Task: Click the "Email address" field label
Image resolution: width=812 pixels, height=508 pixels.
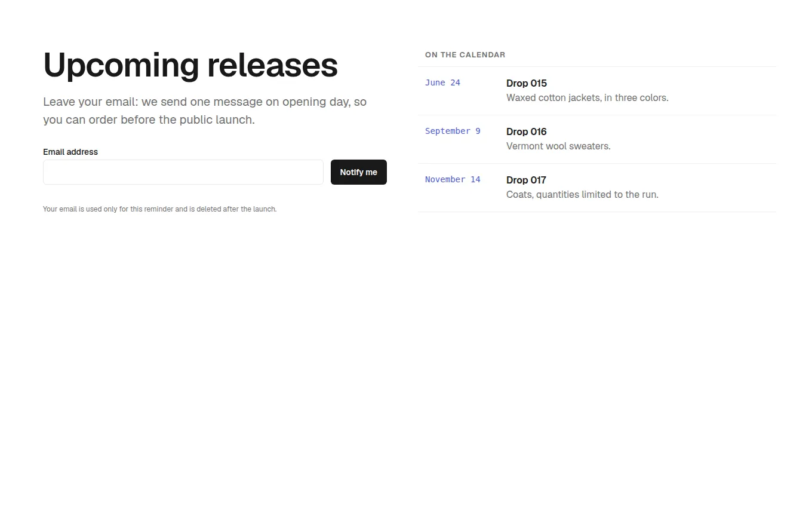Action: tap(70, 152)
